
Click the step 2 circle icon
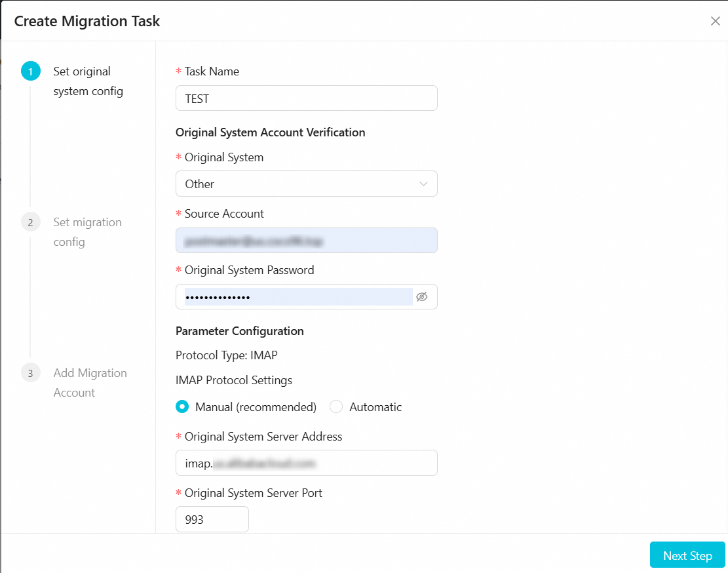30,222
